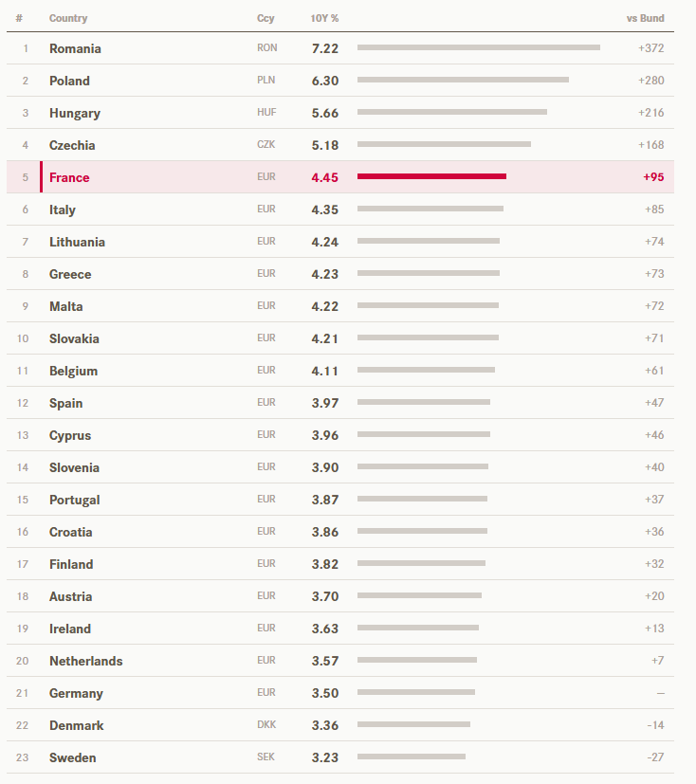
Task: Click the Sweden -27 spread value
Action: tap(655, 757)
